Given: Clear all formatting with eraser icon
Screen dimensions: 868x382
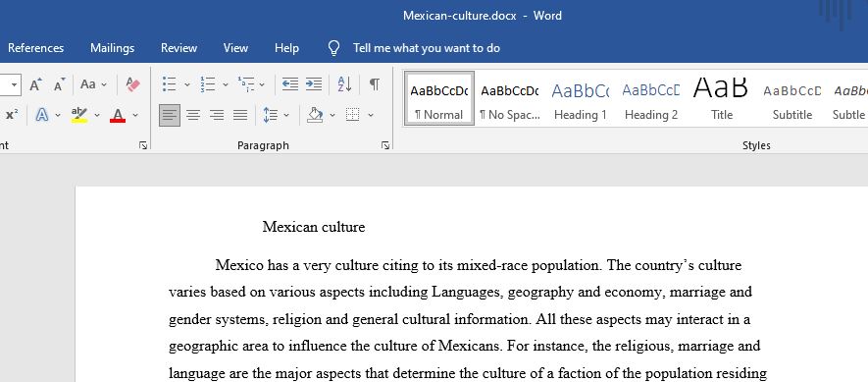Looking at the screenshot, I should [132, 84].
